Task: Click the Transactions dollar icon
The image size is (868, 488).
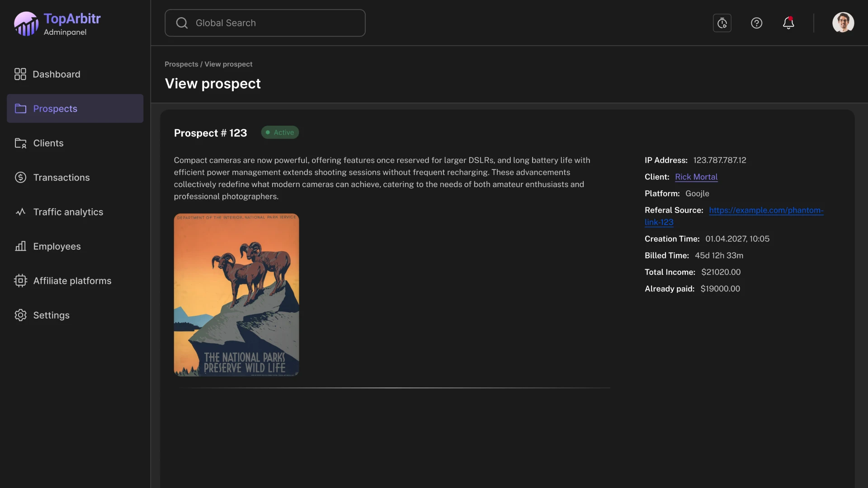Action: coord(20,178)
